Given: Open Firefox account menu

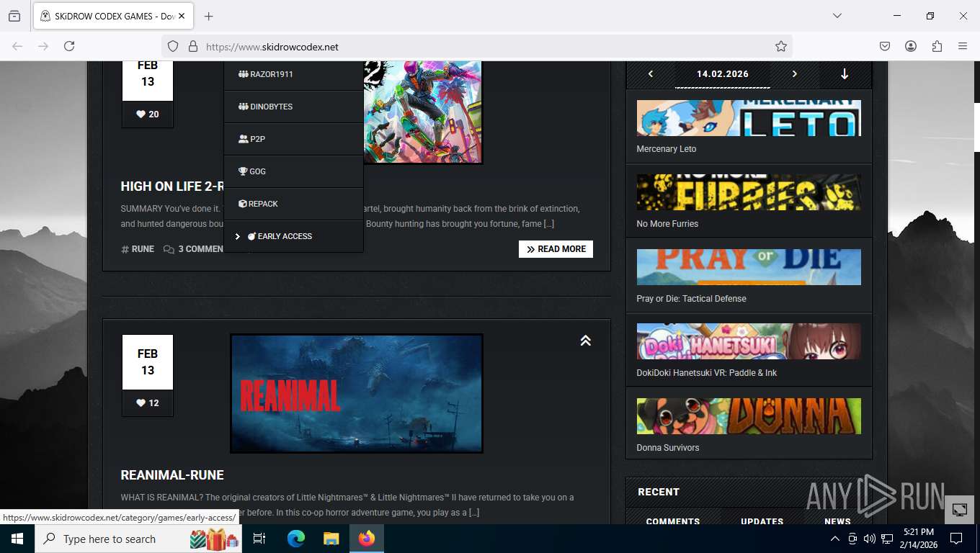Looking at the screenshot, I should pos(911,46).
